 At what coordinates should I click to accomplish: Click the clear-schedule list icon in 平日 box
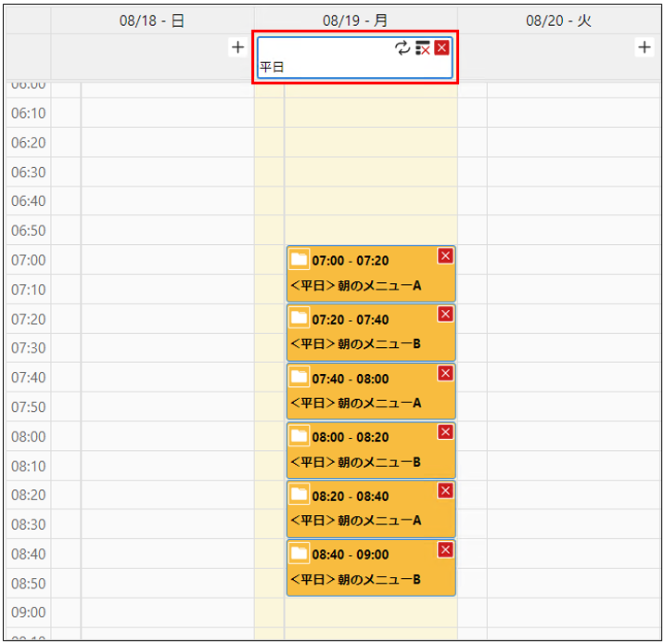tap(422, 48)
